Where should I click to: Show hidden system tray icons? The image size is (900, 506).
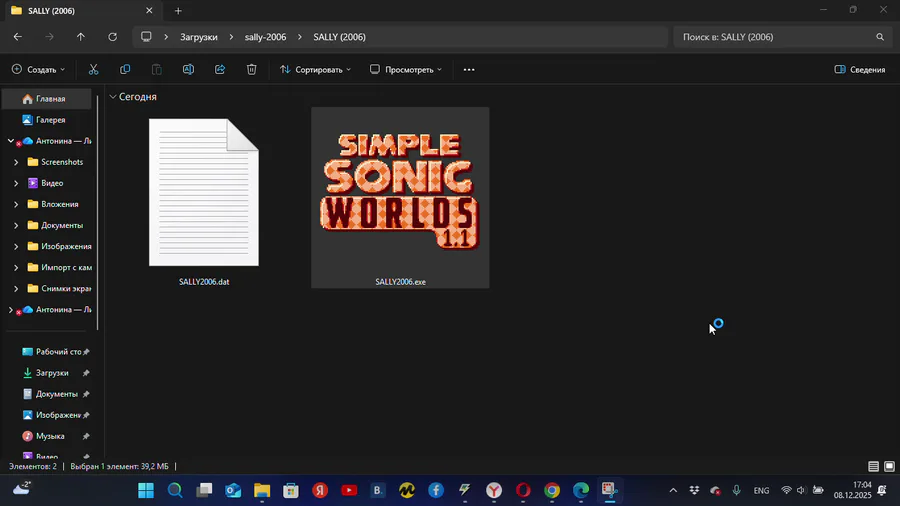click(673, 490)
